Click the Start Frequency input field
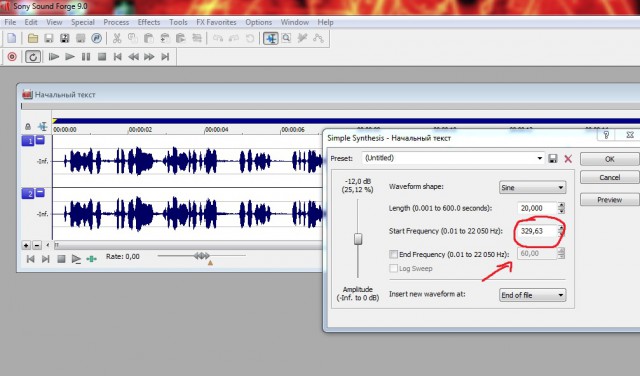 [537, 231]
